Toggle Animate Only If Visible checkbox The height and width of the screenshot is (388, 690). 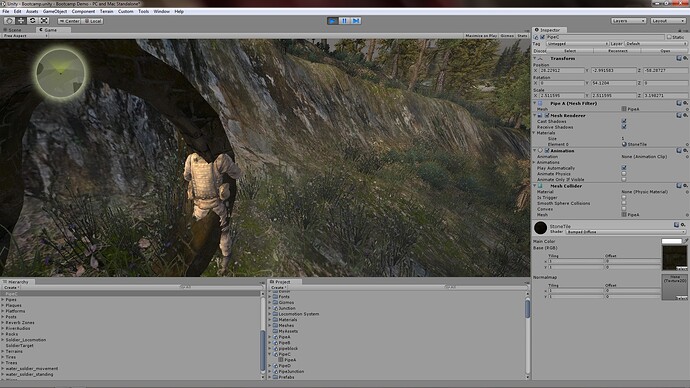tap(624, 179)
